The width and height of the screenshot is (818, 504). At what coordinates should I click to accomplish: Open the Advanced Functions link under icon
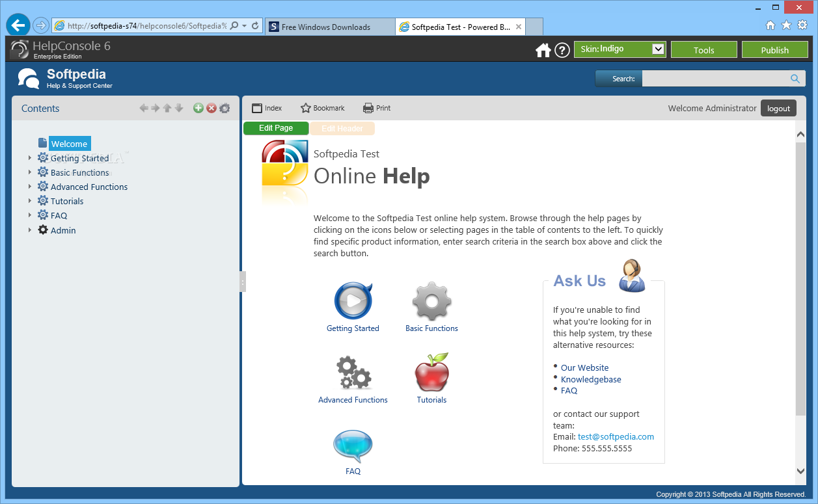353,400
